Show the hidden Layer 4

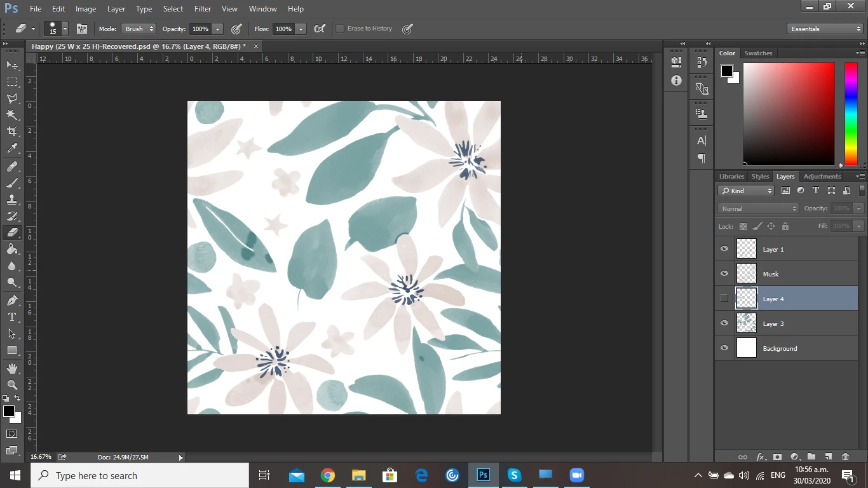point(724,299)
